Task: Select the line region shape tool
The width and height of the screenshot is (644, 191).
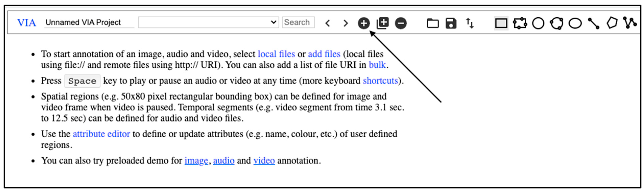Action: [x=593, y=23]
